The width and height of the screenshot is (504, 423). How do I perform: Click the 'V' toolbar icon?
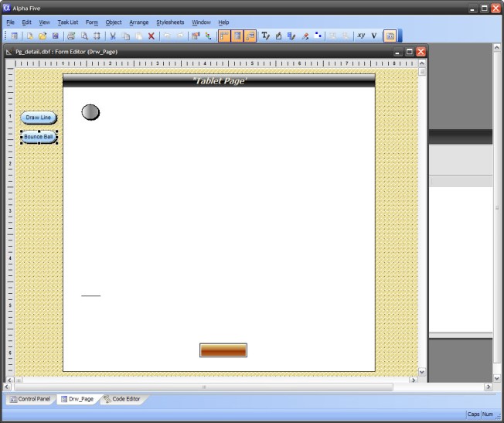pyautogui.click(x=374, y=36)
